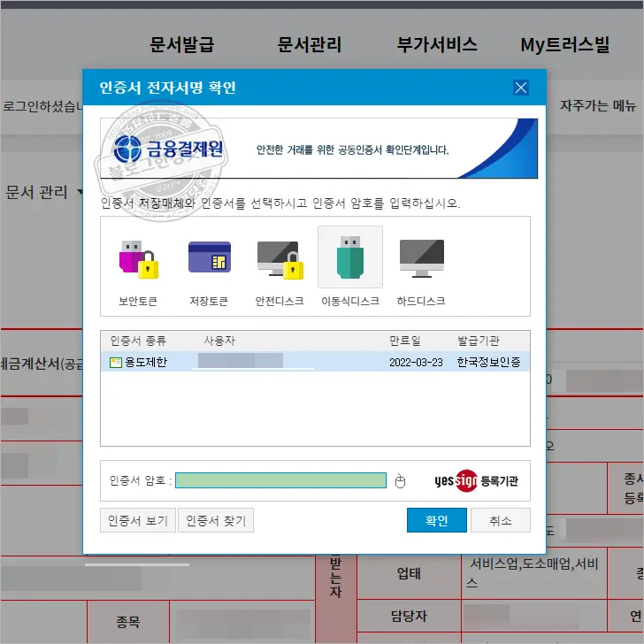644x644 pixels.
Task: Choose the 안전디스크 secure disk icon
Action: click(x=280, y=259)
